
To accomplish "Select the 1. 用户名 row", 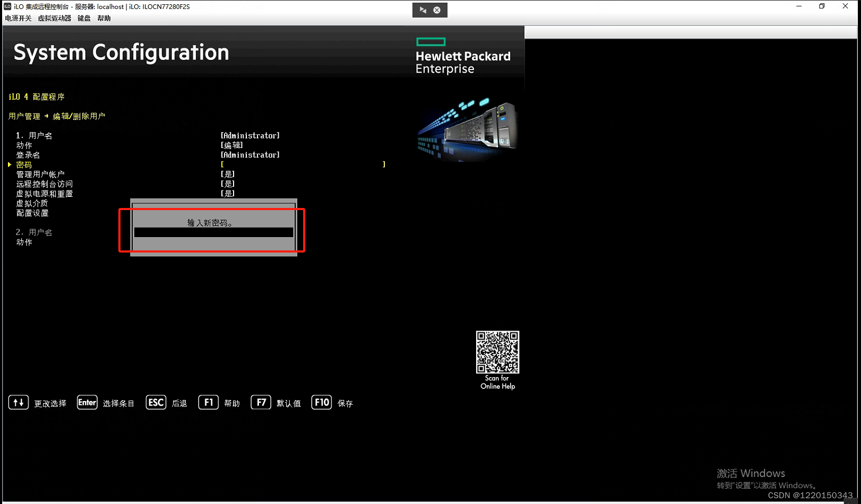I will 34,136.
